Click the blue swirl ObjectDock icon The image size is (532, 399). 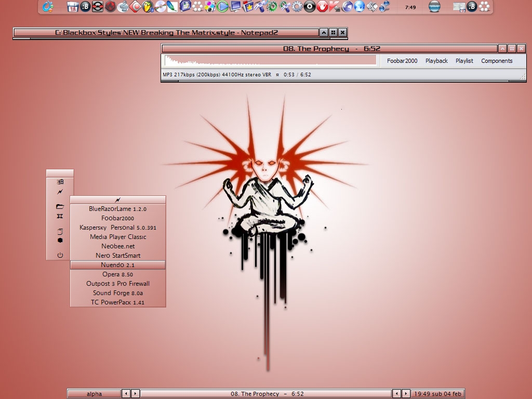coord(48,6)
